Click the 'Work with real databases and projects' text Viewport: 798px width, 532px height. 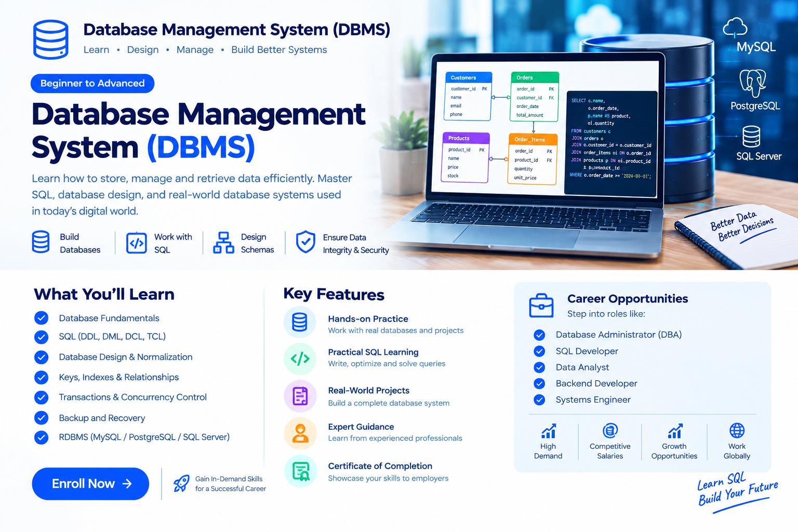point(395,330)
